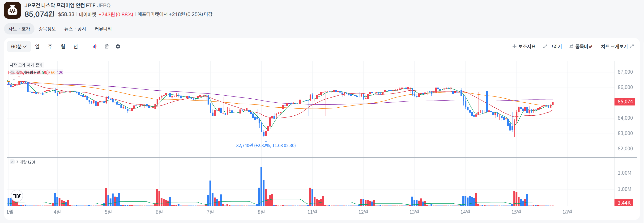Click the 종목비교 compare button

[581, 46]
